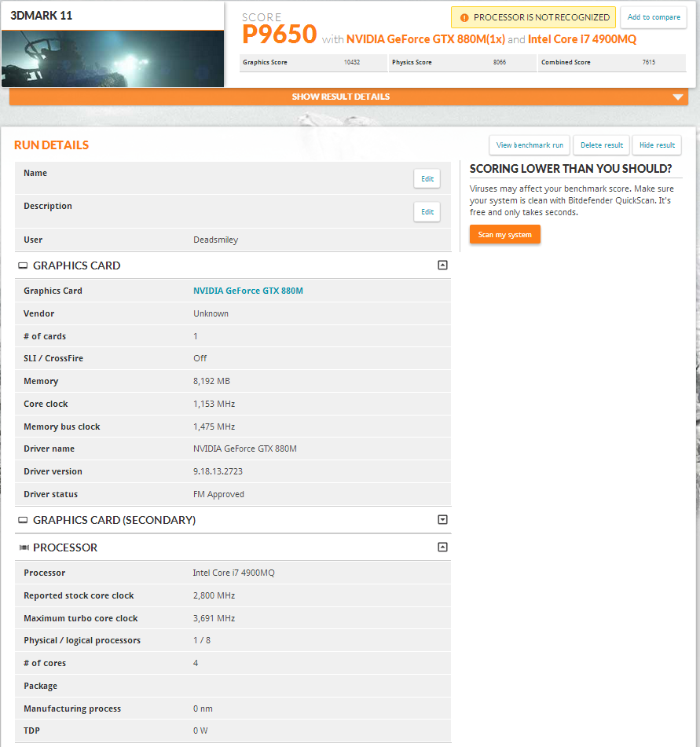Select the Combined Score value 7615

coord(648,62)
